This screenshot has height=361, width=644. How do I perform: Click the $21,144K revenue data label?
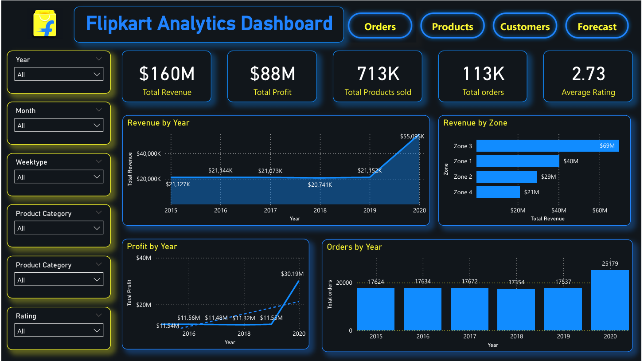pos(220,170)
